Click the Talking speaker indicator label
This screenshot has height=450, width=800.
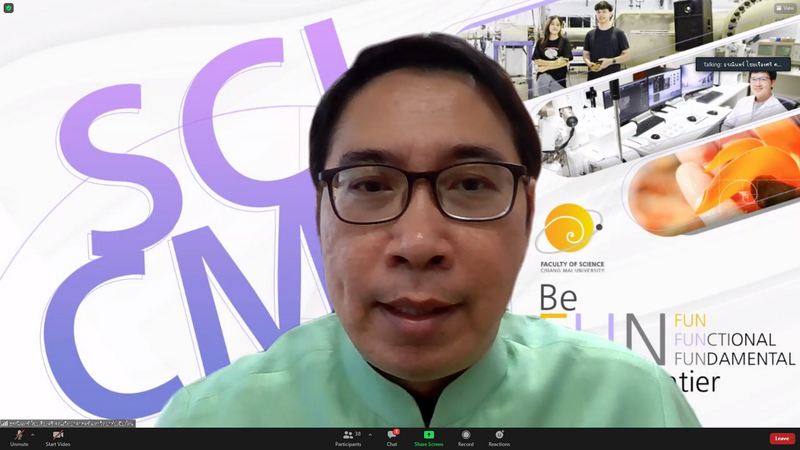743,64
